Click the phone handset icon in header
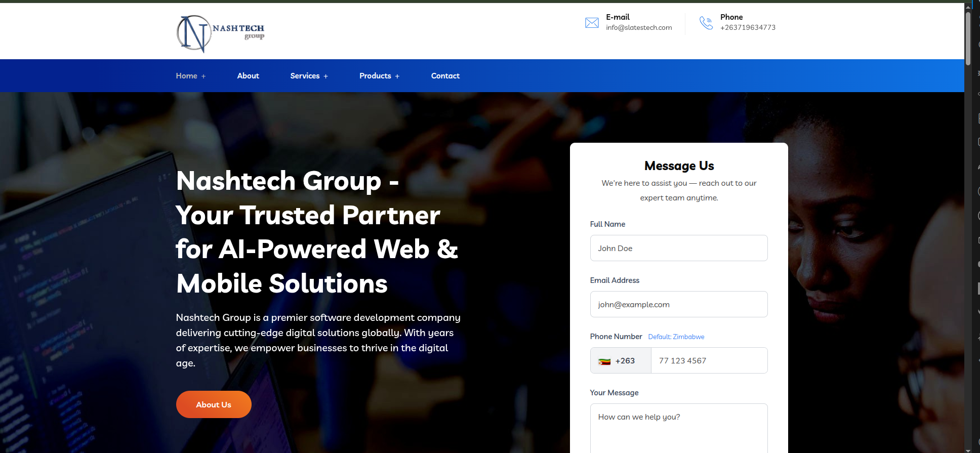The image size is (980, 453). (706, 23)
